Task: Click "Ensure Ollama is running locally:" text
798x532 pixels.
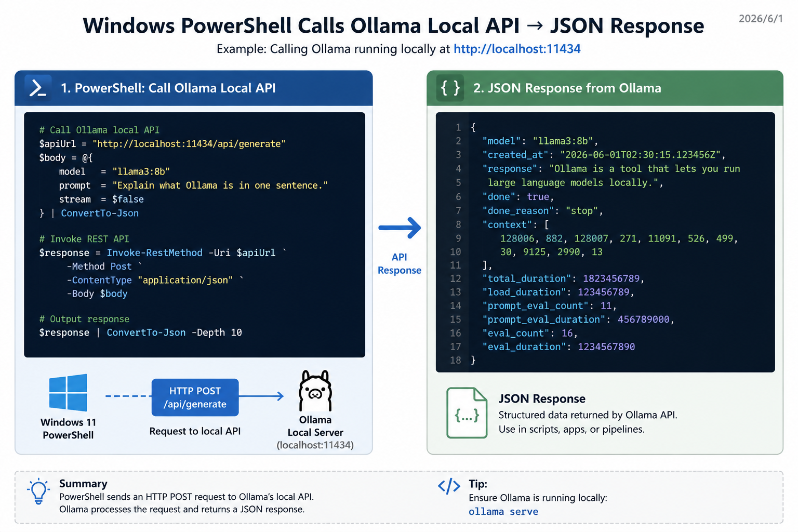Action: click(538, 498)
